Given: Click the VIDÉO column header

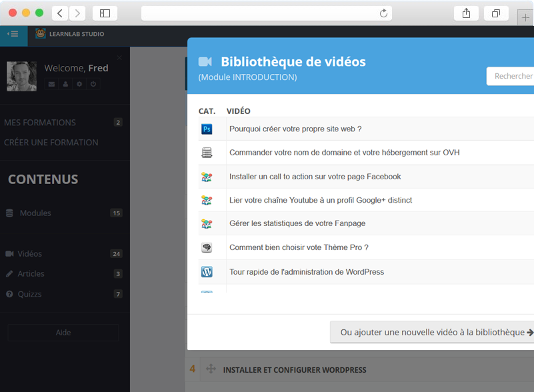Looking at the screenshot, I should 239,111.
